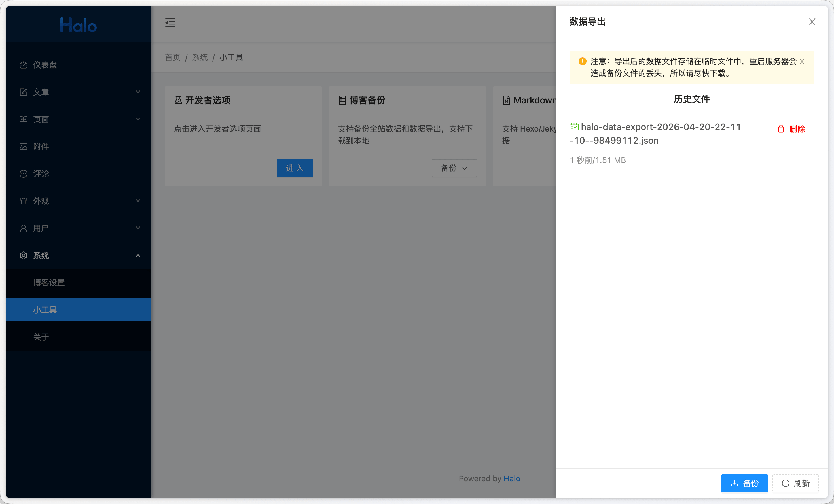834x504 pixels.
Task: Dismiss the yellow warning notice
Action: click(x=801, y=62)
